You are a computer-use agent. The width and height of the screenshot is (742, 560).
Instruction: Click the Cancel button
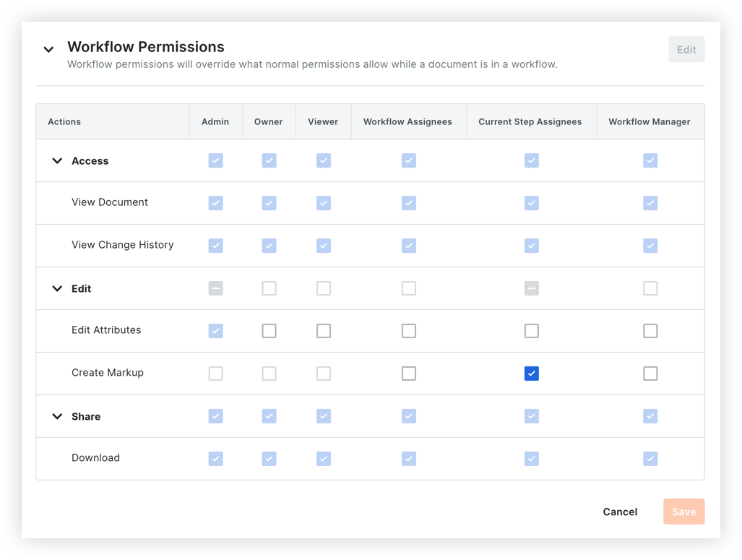[619, 512]
